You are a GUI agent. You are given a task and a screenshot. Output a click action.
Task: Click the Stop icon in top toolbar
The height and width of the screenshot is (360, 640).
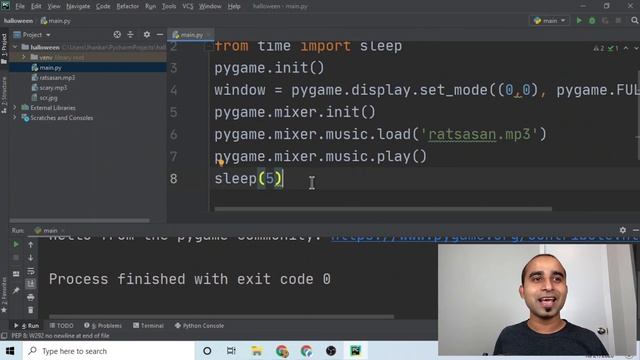(x=618, y=20)
